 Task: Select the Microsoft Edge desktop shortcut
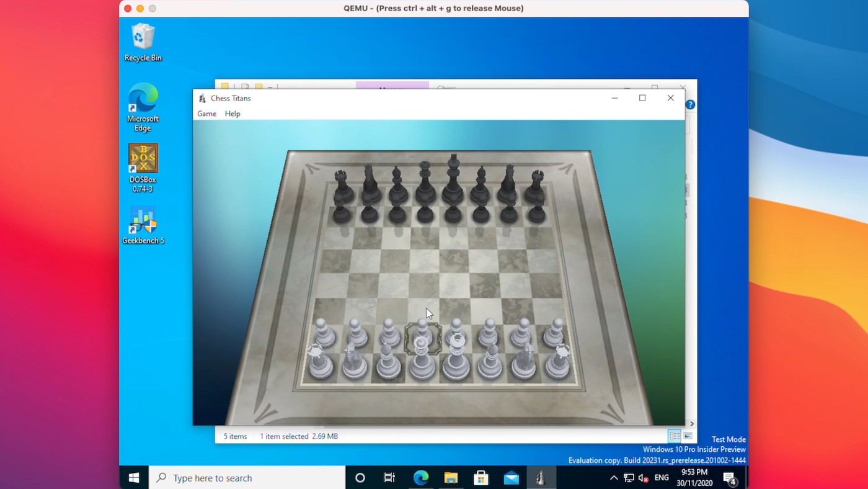pyautogui.click(x=143, y=107)
